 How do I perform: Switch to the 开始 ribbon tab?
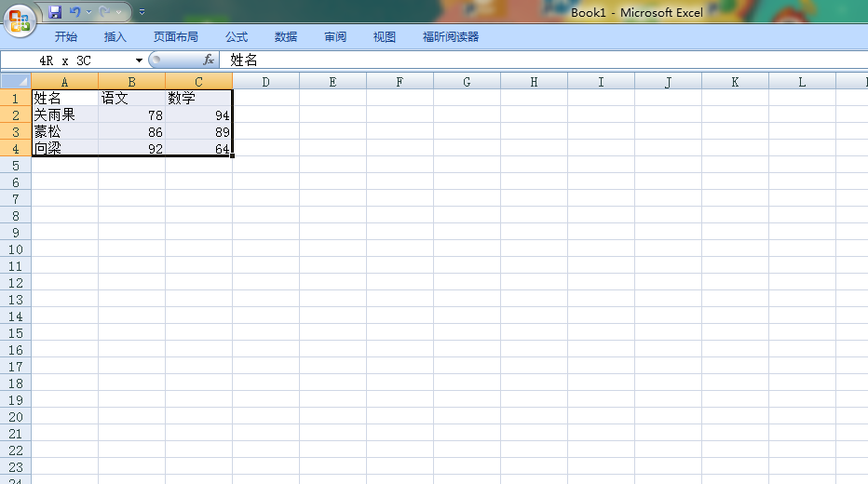tap(66, 37)
